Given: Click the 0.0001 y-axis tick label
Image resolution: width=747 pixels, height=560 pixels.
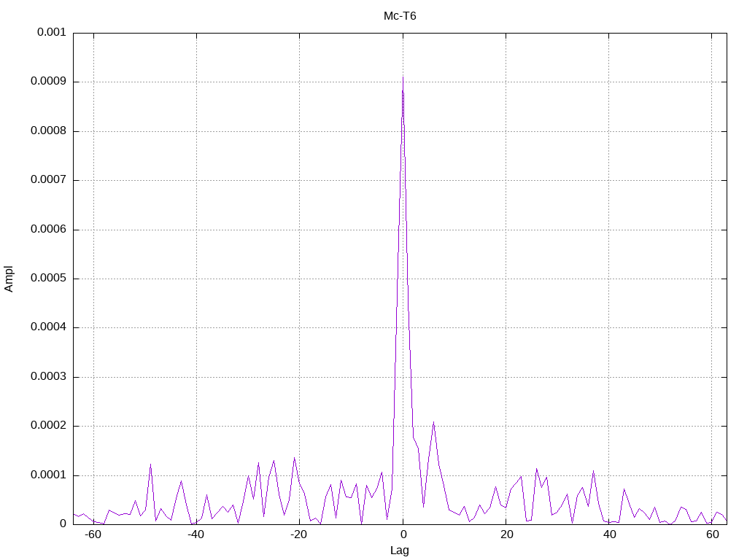Looking at the screenshot, I should pos(48,475).
